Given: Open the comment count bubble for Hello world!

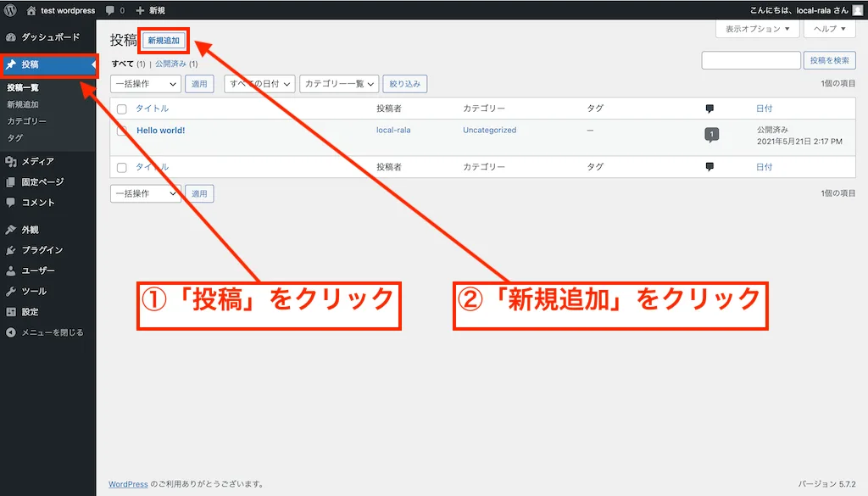Looking at the screenshot, I should (711, 135).
